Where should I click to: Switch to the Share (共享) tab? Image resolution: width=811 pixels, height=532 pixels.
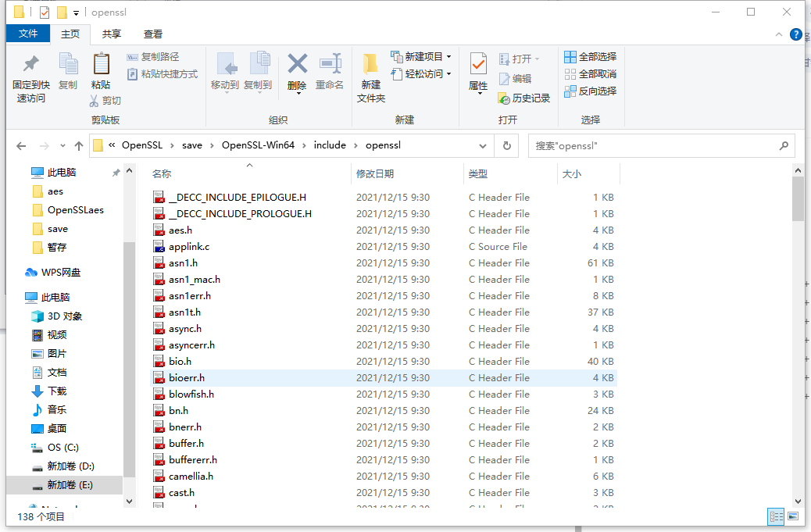pos(111,34)
